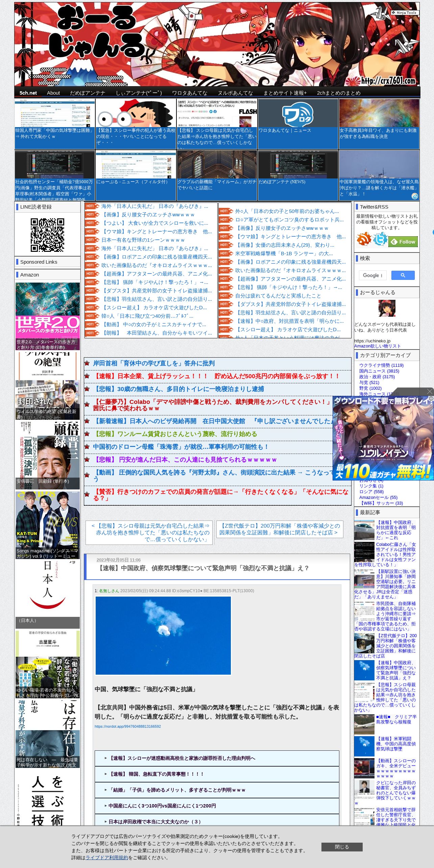Open the HOT item 日本一有名な野球の1シーン
This screenshot has height=868, width=434.
(143, 240)
